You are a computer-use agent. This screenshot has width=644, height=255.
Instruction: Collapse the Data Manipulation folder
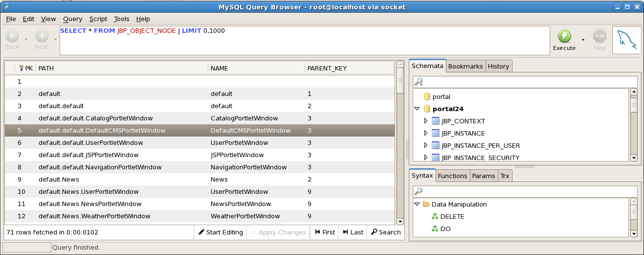coord(417,204)
